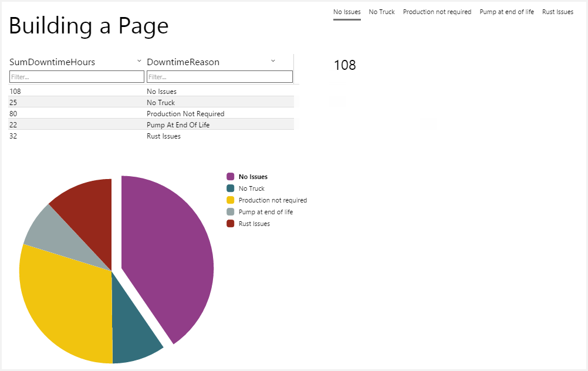588x371 pixels.
Task: Sort by the SumDowntimeHours column header
Action: pos(52,62)
